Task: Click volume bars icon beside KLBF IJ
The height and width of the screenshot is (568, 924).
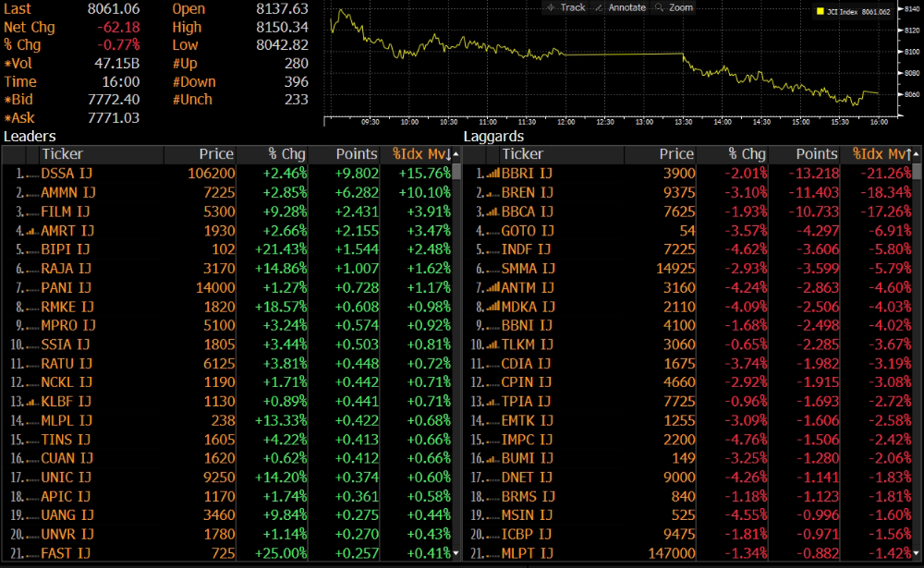Action: [x=32, y=402]
